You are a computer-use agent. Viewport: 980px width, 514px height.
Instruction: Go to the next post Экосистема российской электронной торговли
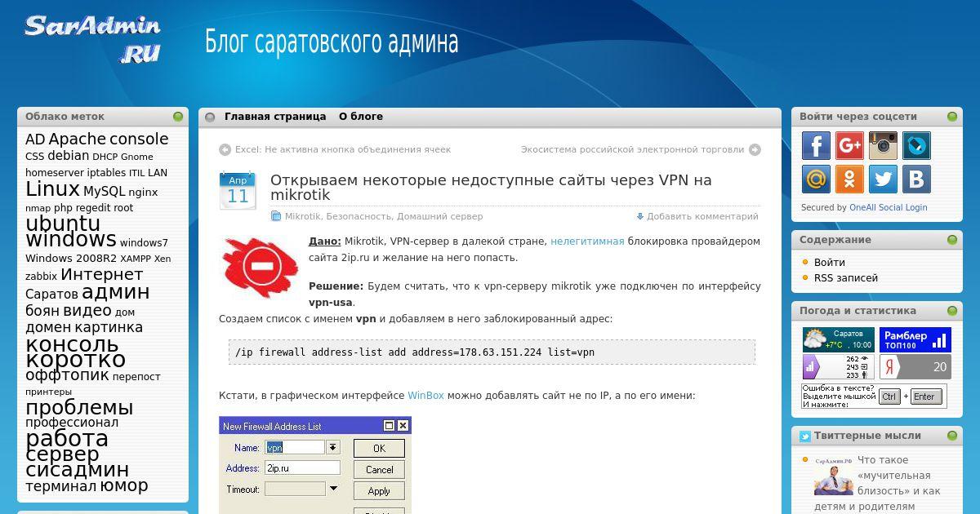(x=633, y=149)
